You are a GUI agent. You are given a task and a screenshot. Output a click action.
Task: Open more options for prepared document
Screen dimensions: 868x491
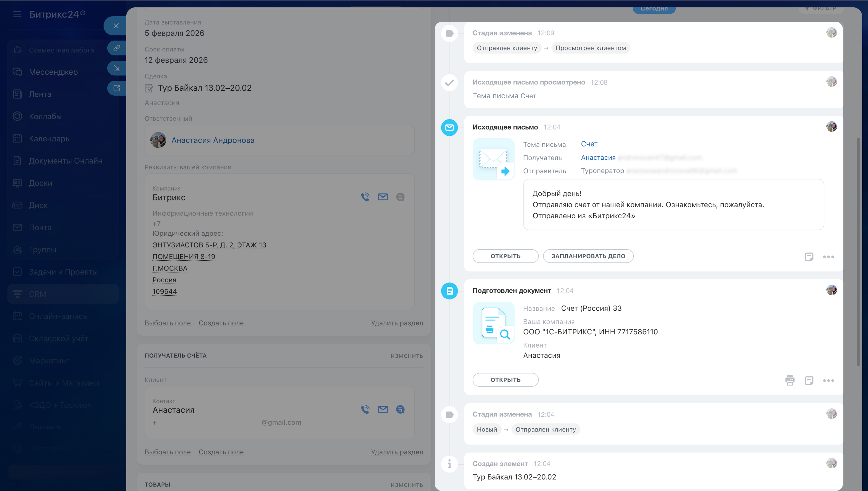tap(828, 380)
